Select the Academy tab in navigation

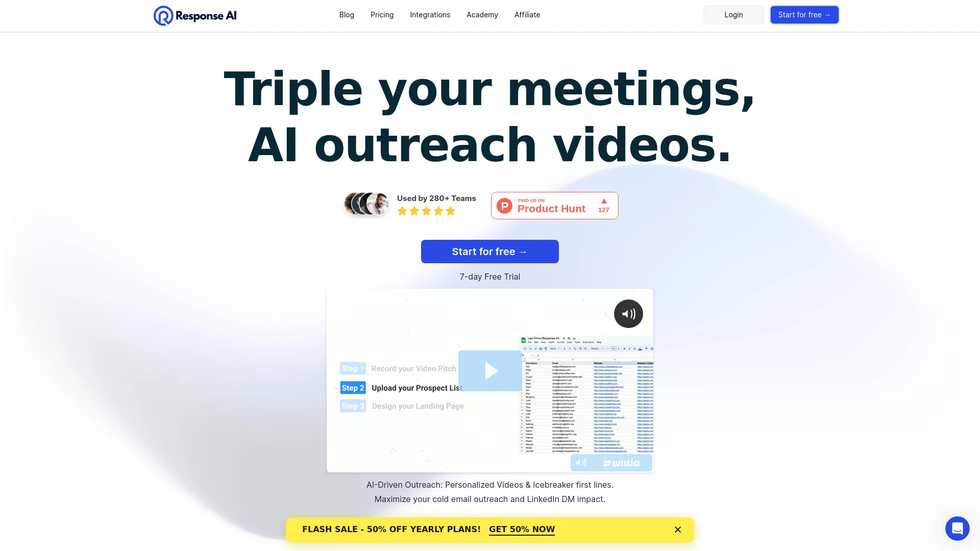coord(482,15)
